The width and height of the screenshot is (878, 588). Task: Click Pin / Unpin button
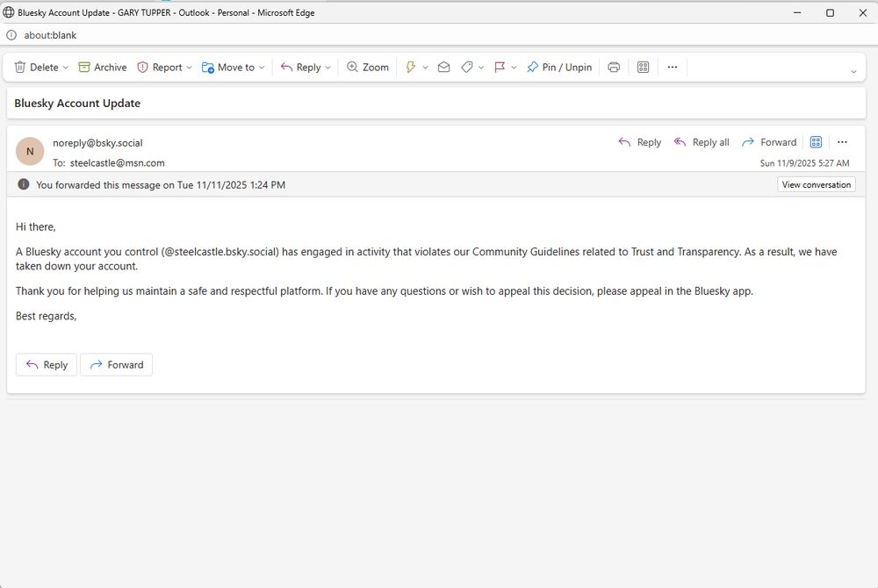[x=558, y=67]
